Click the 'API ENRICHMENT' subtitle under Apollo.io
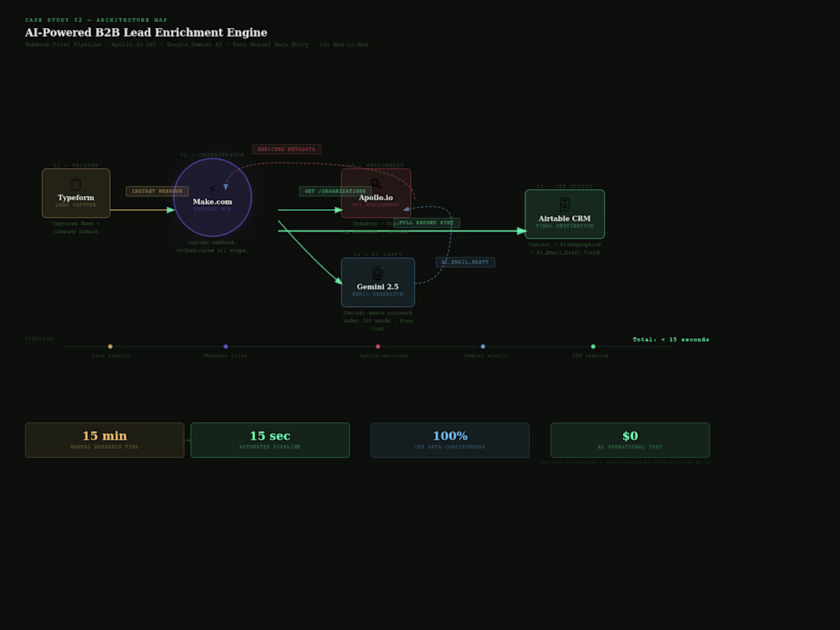Screen dimensions: 840x630 (376, 205)
